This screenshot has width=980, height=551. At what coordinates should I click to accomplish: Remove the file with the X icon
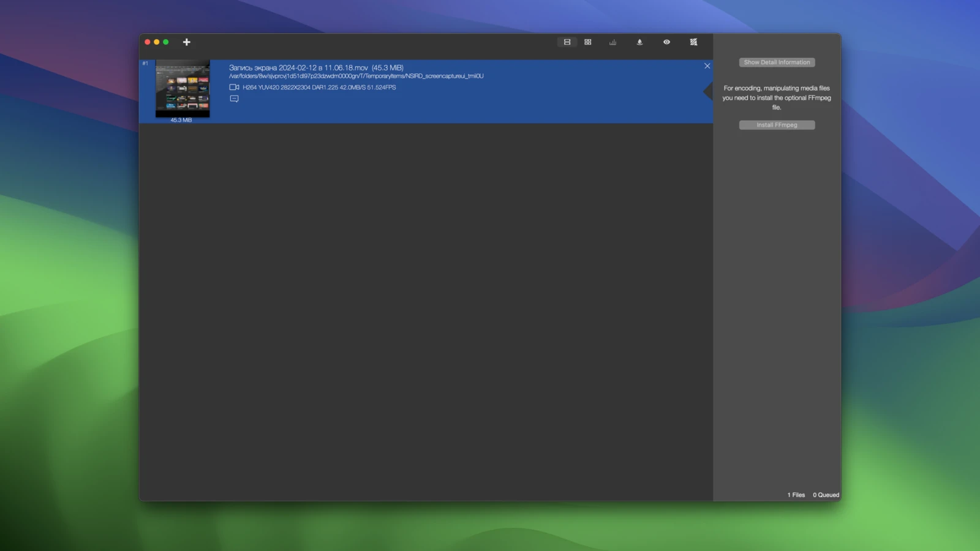[707, 66]
